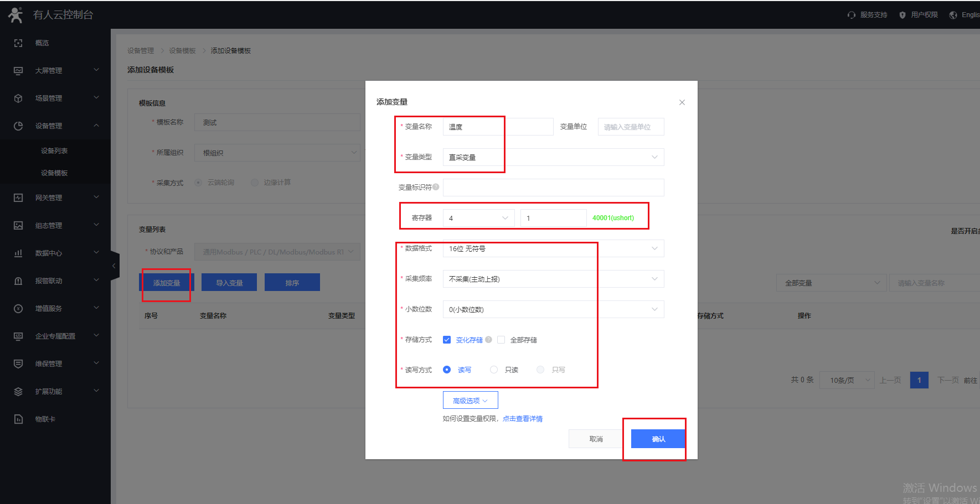Close the 添加变量 dialog

(682, 102)
